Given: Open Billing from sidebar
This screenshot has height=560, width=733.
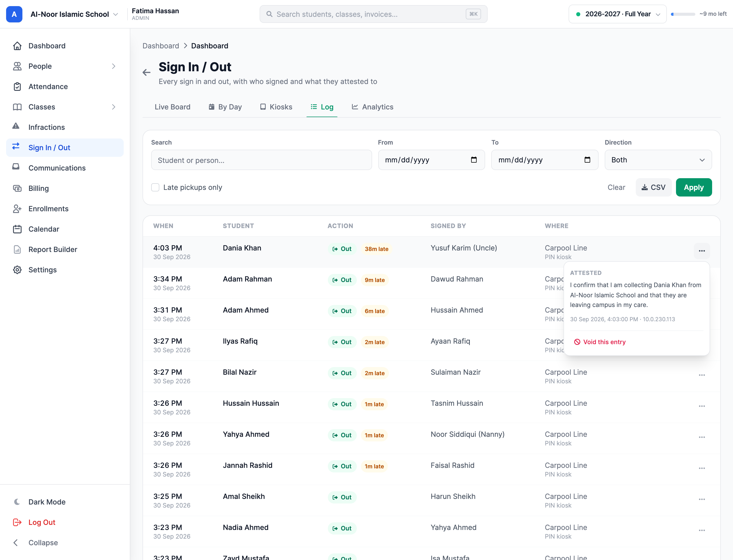Looking at the screenshot, I should pos(65,188).
